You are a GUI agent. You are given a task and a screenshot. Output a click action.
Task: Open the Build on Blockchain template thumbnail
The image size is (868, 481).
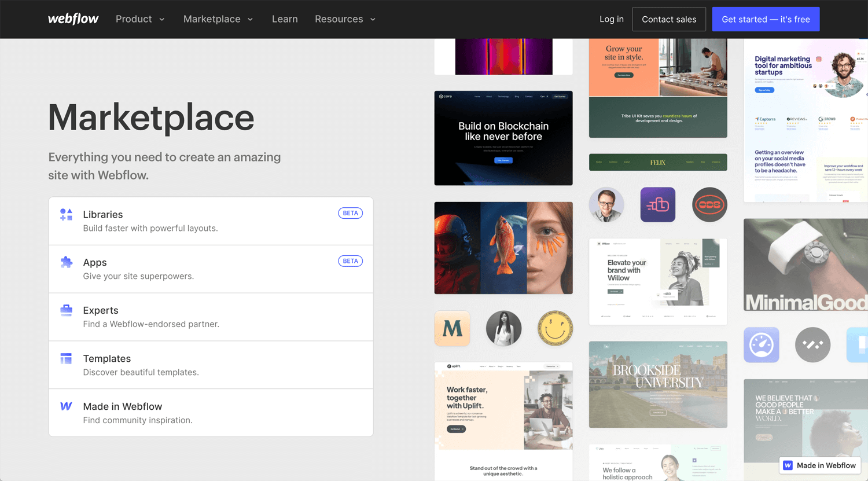[x=503, y=138]
